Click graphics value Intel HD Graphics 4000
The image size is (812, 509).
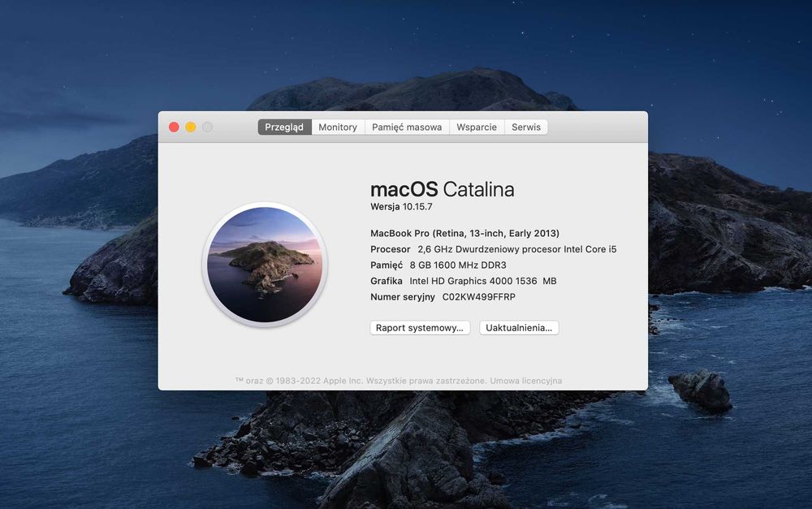pos(482,281)
